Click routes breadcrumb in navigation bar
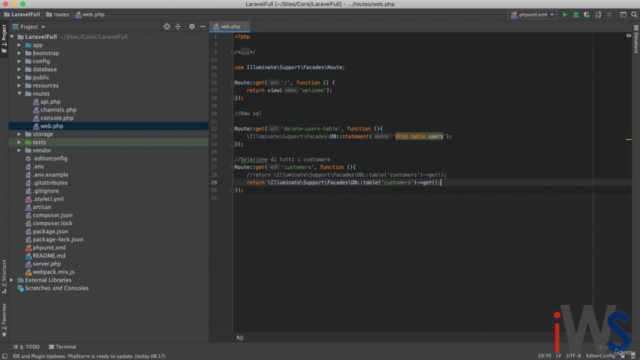Viewport: 640px width, 360px height. [58, 15]
